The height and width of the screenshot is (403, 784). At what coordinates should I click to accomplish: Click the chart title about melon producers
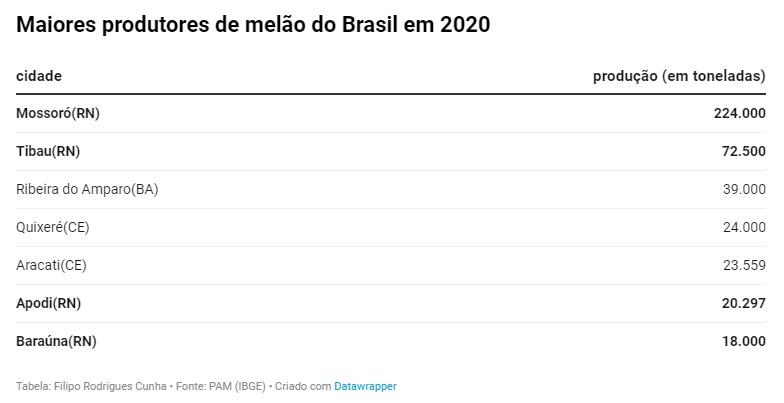253,24
